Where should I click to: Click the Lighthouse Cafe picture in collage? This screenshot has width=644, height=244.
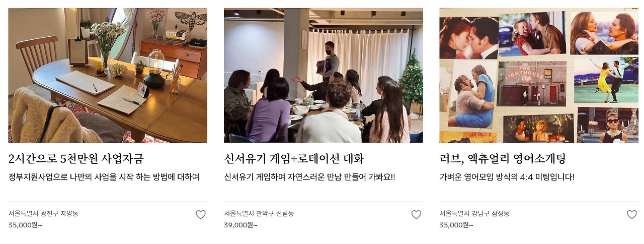click(532, 84)
